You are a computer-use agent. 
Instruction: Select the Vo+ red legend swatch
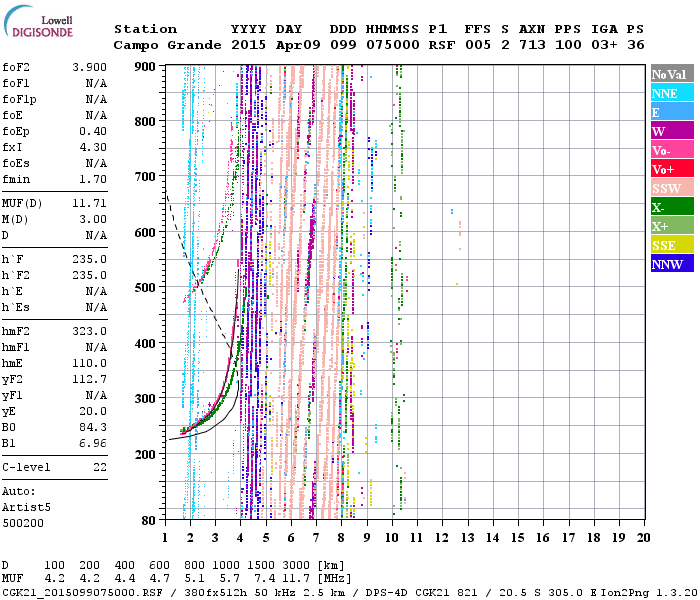point(672,169)
